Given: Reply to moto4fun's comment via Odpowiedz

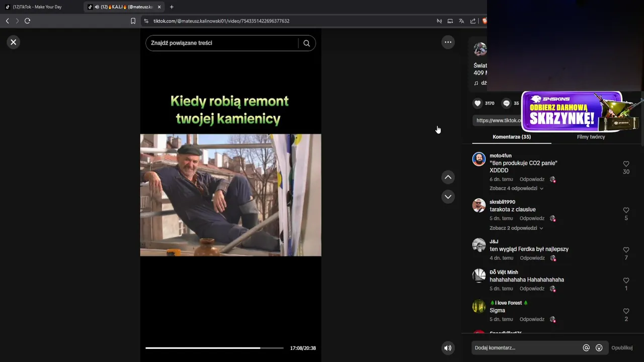Looking at the screenshot, I should coord(532,179).
